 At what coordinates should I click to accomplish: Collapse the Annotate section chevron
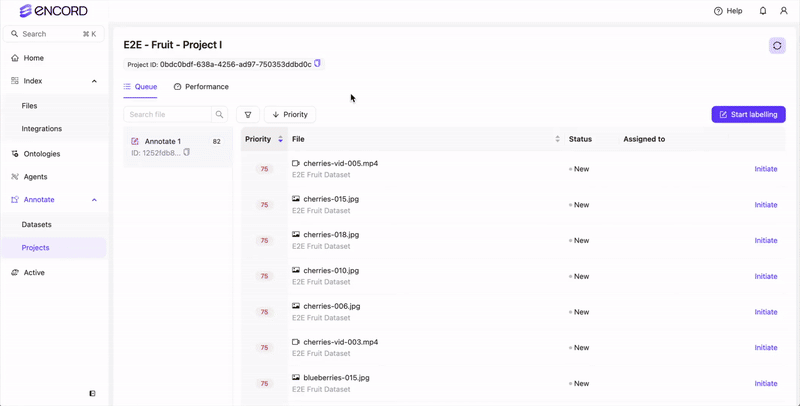pyautogui.click(x=94, y=200)
